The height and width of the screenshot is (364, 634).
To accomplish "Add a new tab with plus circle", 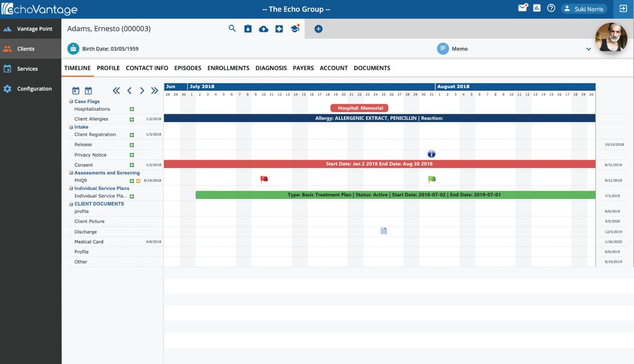I will pos(318,29).
